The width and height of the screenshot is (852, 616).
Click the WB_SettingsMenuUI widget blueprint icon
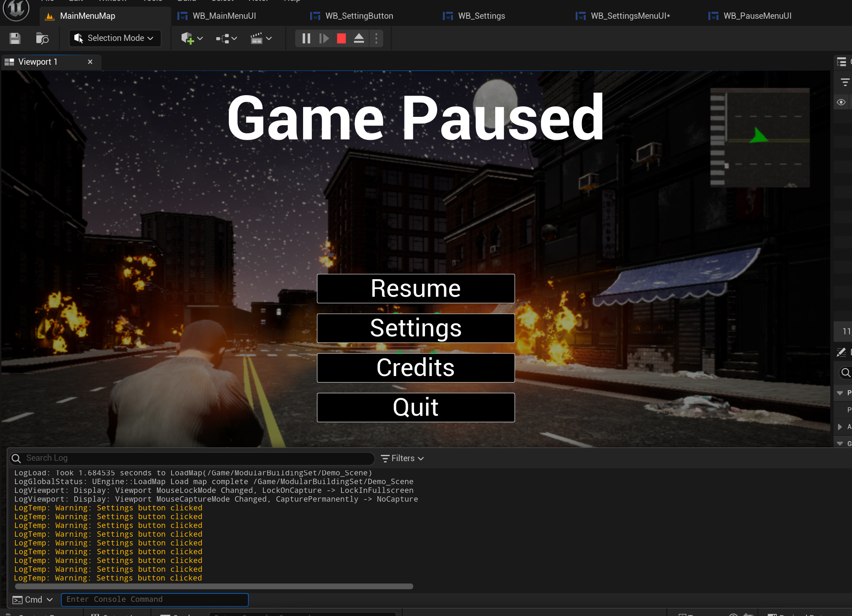point(581,16)
